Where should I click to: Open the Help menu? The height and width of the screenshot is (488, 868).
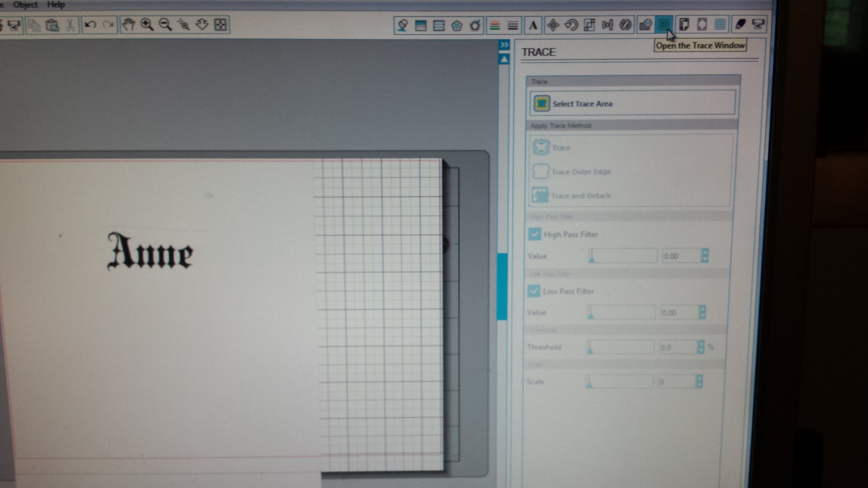[x=56, y=5]
